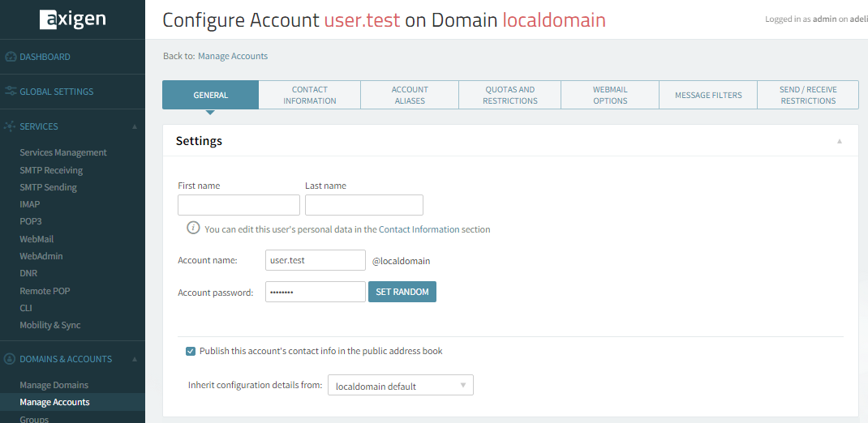
Task: Click the First name input field
Action: (x=238, y=205)
